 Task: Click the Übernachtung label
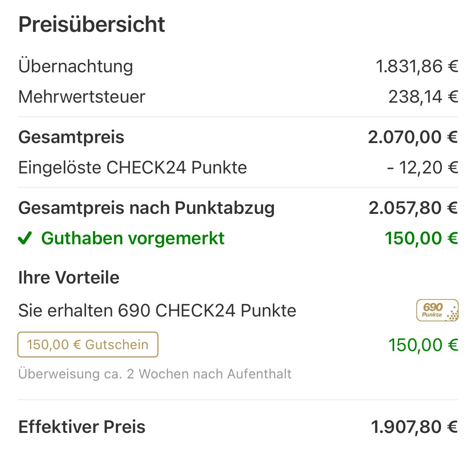point(76,66)
